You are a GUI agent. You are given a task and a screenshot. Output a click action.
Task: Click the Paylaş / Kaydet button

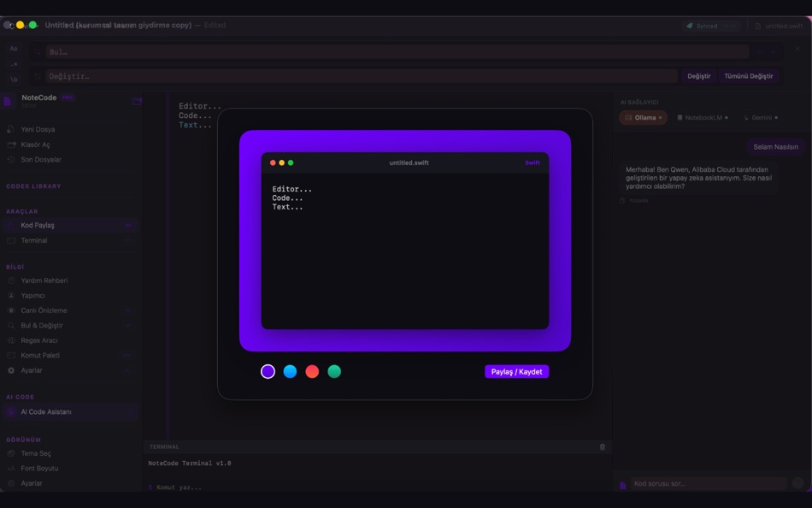pyautogui.click(x=517, y=372)
